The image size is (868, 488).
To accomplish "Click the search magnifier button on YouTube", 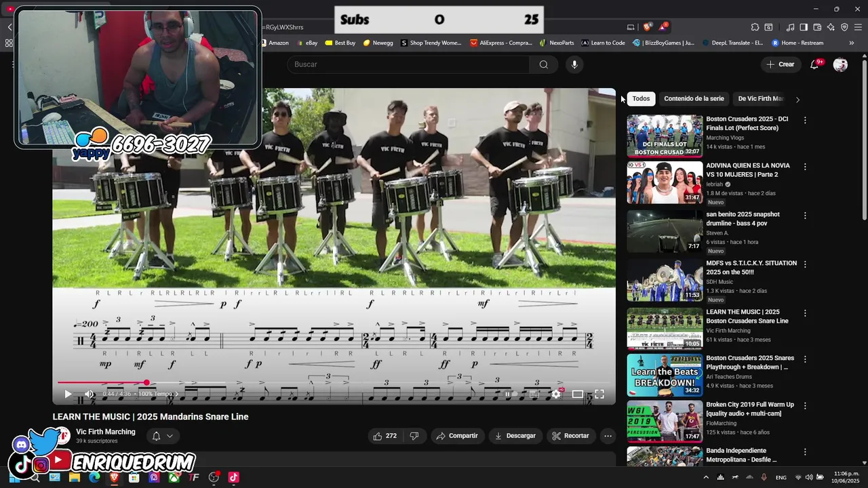I will 544,64.
